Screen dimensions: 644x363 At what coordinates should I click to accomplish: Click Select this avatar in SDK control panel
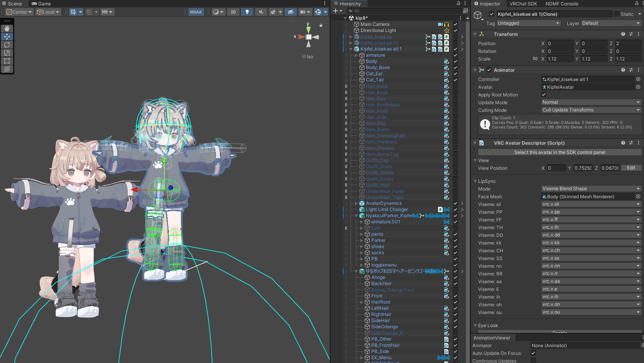[x=560, y=152]
